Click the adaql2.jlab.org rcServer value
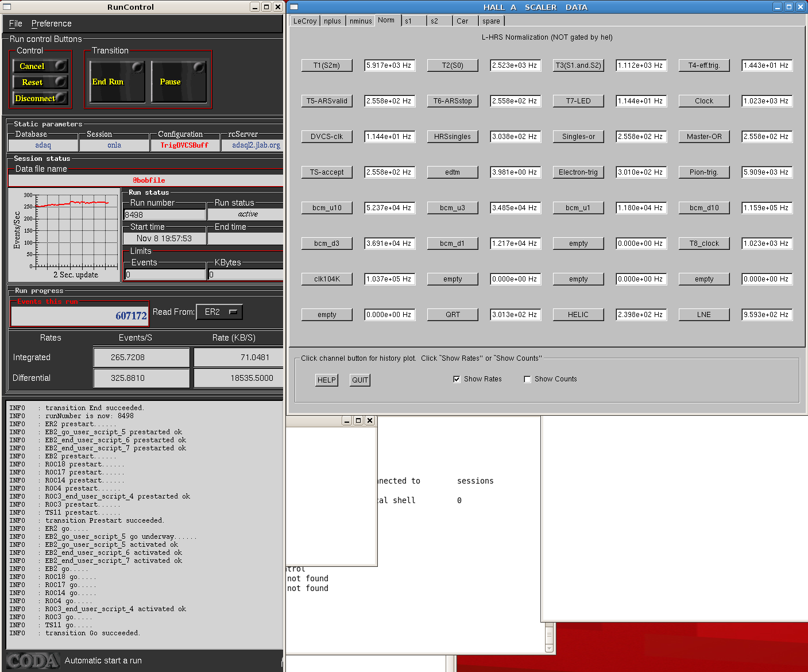This screenshot has width=808, height=672. (x=253, y=145)
